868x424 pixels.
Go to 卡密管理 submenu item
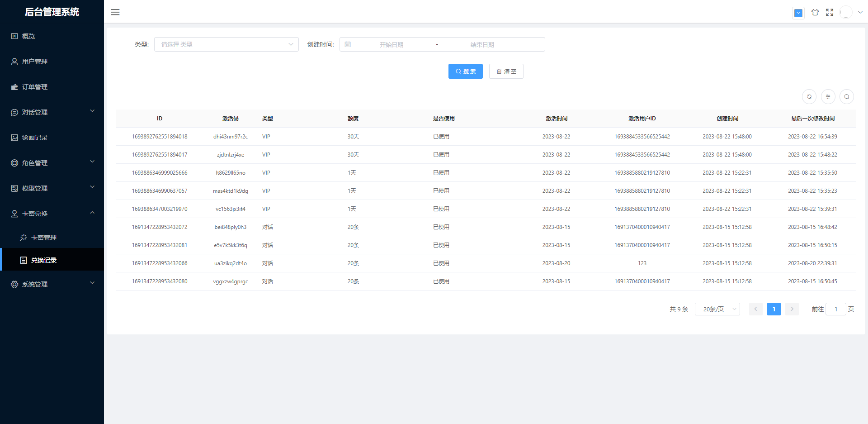[44, 238]
